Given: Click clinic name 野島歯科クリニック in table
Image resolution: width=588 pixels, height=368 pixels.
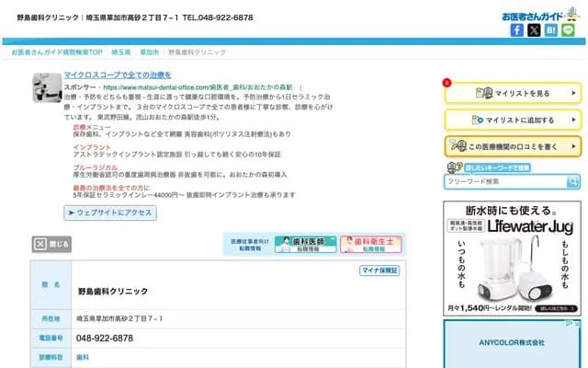Looking at the screenshot, I should pyautogui.click(x=113, y=292).
